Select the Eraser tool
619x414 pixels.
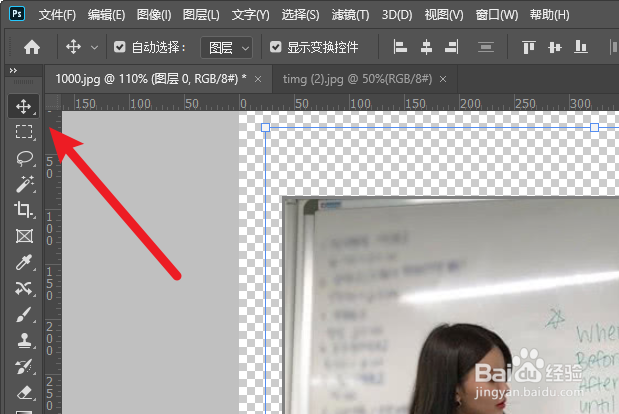pos(24,393)
